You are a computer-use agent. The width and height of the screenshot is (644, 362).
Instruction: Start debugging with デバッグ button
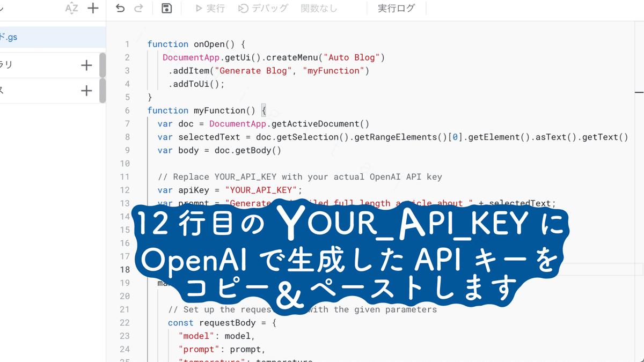click(x=264, y=8)
